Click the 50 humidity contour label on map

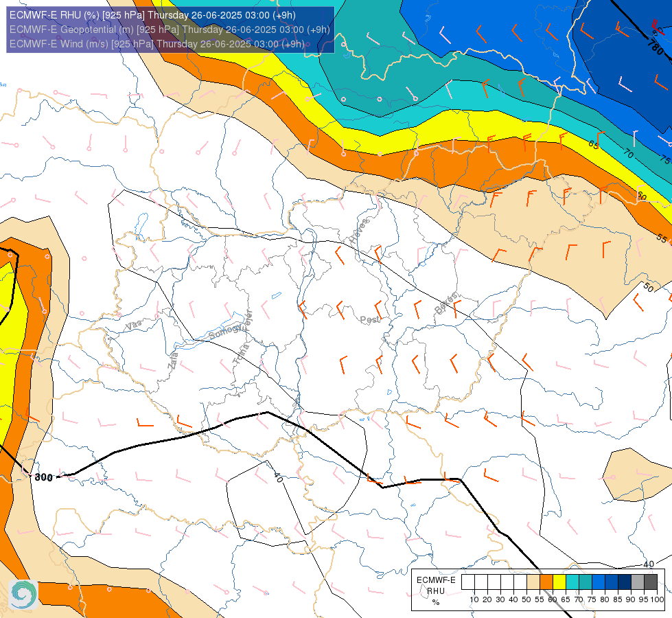point(649,287)
